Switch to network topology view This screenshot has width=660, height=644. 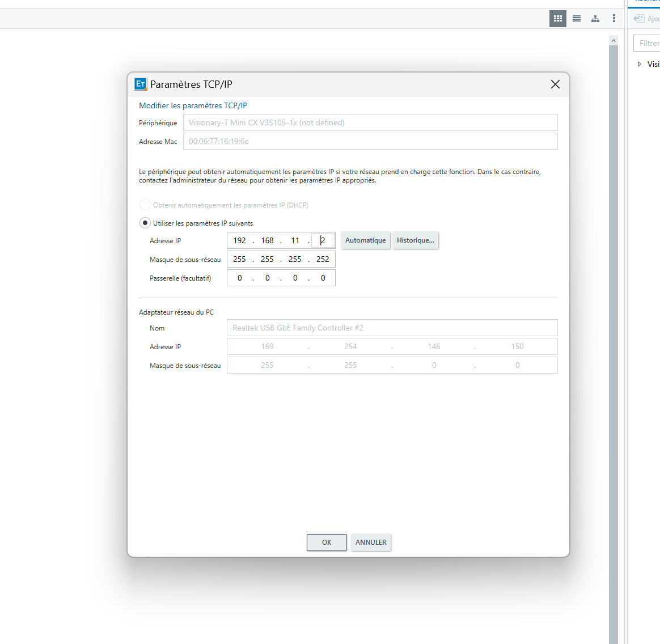point(595,19)
